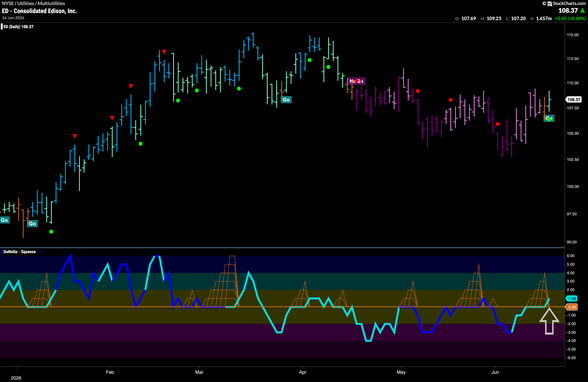588x382 pixels.
Task: Click the open value O: 107.69
Action: point(465,19)
